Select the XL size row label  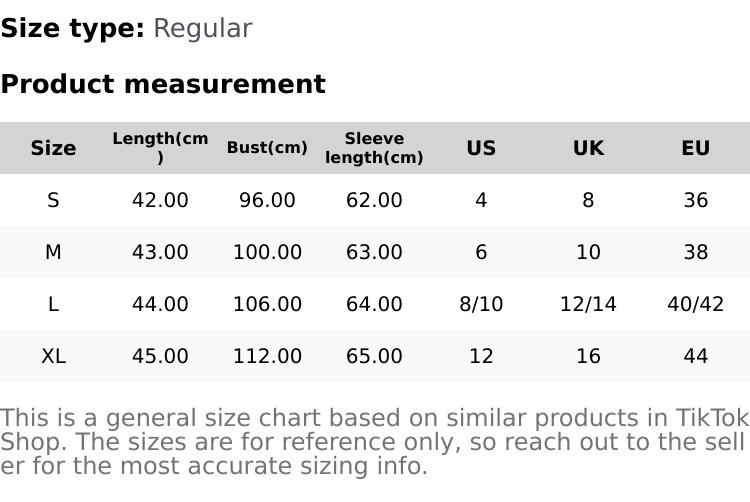click(x=53, y=356)
